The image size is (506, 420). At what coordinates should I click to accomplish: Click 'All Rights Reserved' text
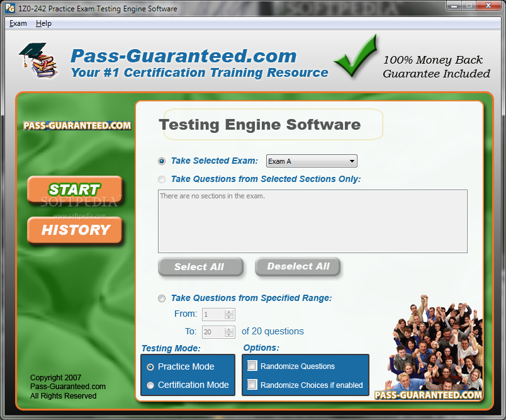(x=63, y=396)
